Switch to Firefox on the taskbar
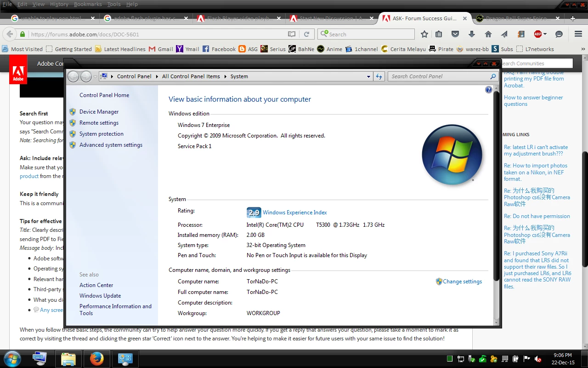This screenshot has width=588, height=368. point(96,359)
